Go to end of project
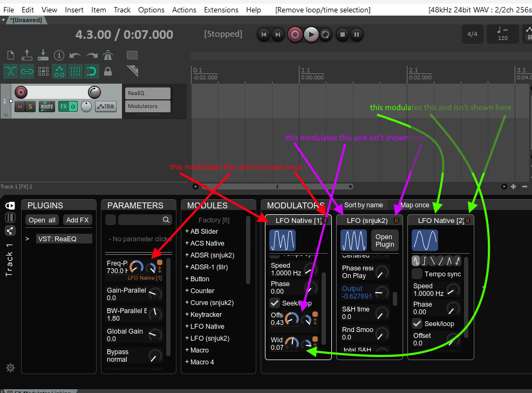Image resolution: width=532 pixels, height=393 pixels. pos(277,34)
